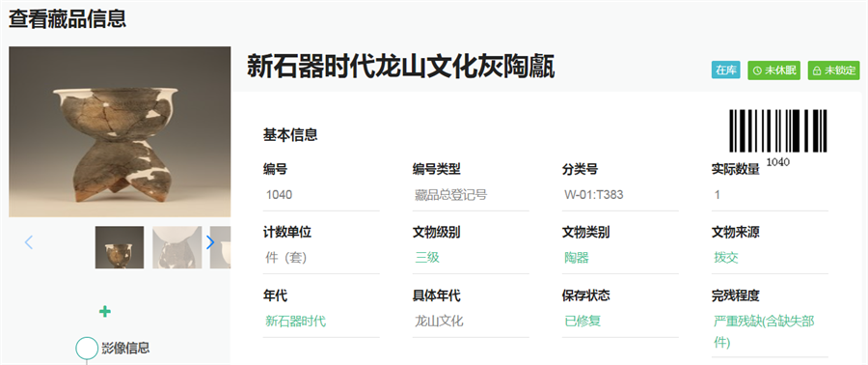The height and width of the screenshot is (365, 868).
Task: Click the 计数单位 field label
Action: click(287, 233)
